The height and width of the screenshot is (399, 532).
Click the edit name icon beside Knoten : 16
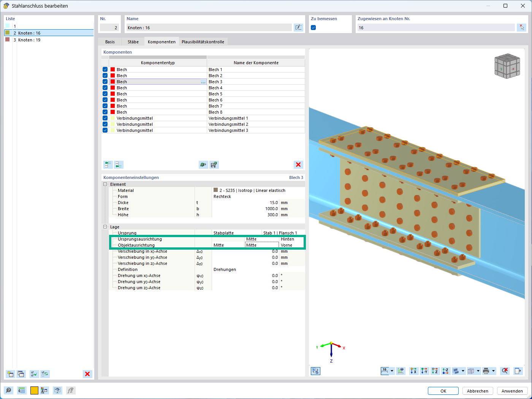(x=298, y=27)
